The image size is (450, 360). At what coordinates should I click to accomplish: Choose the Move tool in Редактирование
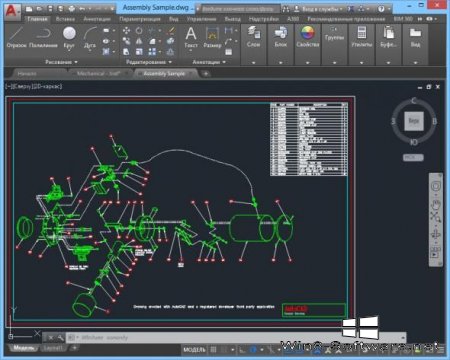point(126,31)
